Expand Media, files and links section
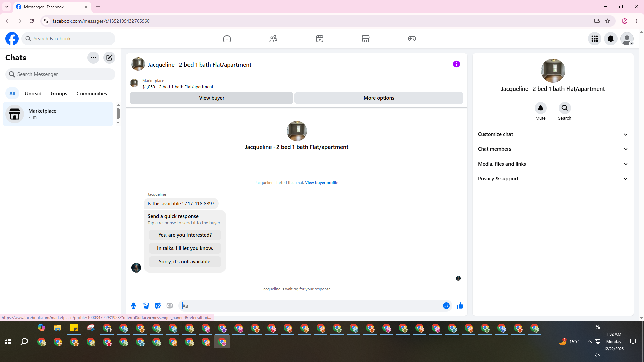The height and width of the screenshot is (362, 644). point(553,164)
